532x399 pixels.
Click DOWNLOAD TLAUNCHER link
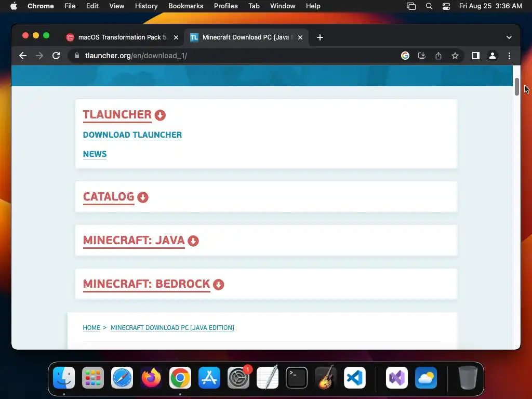132,135
